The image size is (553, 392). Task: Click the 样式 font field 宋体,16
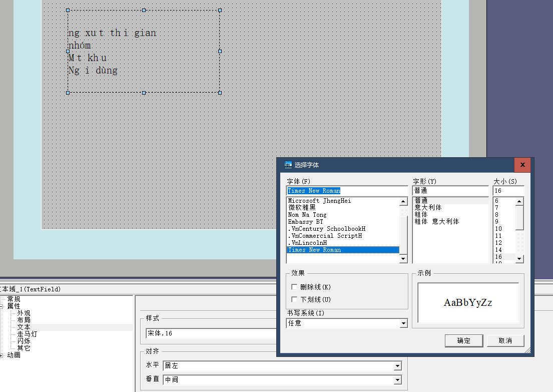(x=211, y=333)
